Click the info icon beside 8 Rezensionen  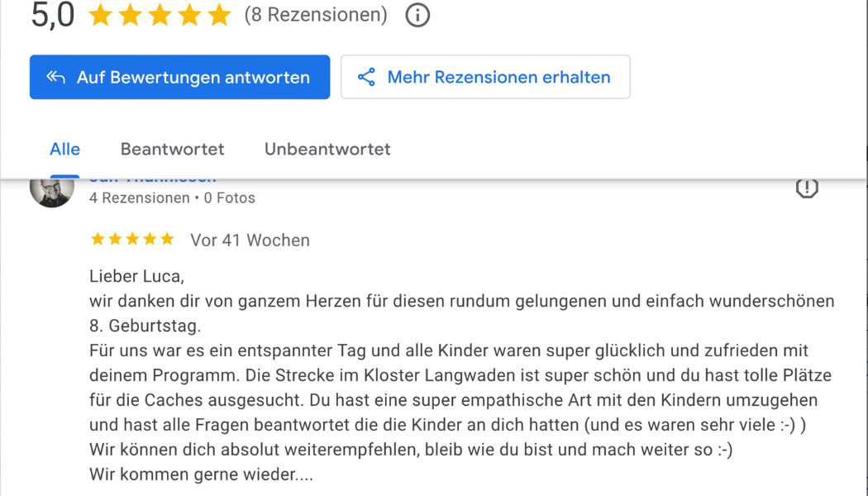(417, 15)
